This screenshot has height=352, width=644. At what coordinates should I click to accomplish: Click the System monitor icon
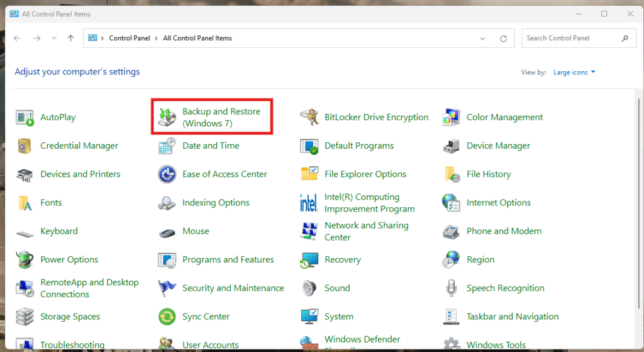(309, 316)
